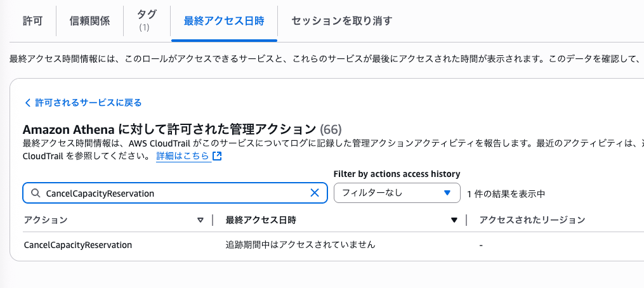This screenshot has width=644, height=288.
Task: Open the フィルターなし access history dropdown
Action: 397,193
